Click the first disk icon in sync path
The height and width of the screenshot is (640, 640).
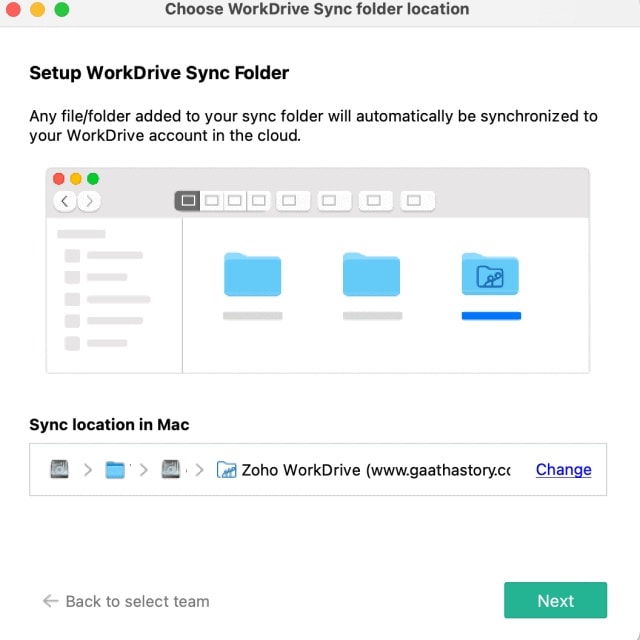[60, 469]
